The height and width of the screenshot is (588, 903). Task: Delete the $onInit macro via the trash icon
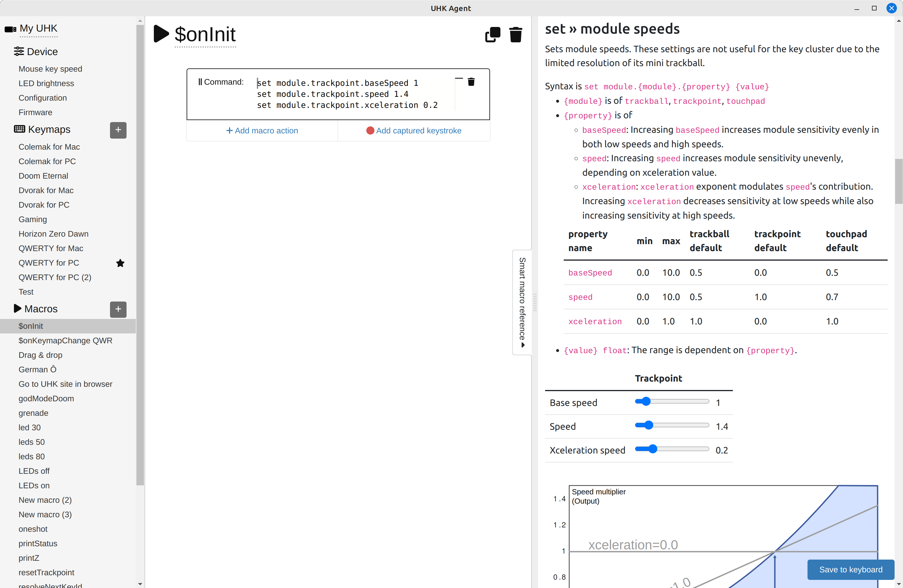point(516,35)
